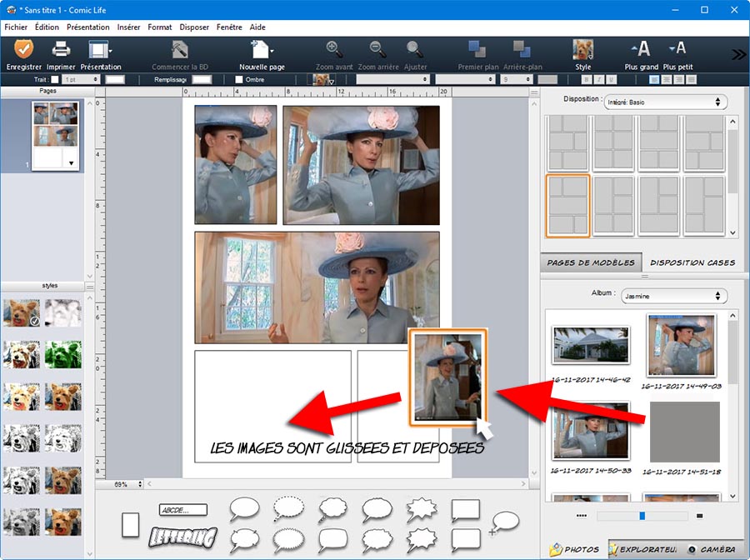Select the top rectangular speech balloon
This screenshot has height=560, width=750.
click(465, 510)
